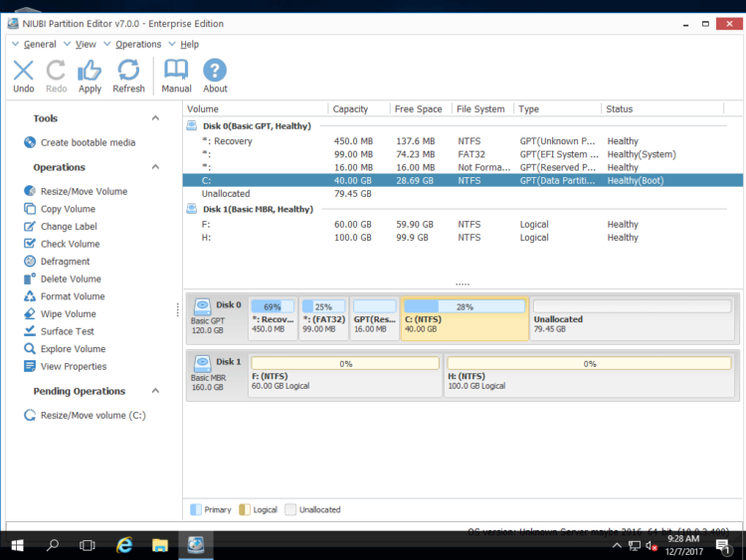Screen dimensions: 746x560
Task: Select the FAT32 EFI System row
Action: point(463,154)
